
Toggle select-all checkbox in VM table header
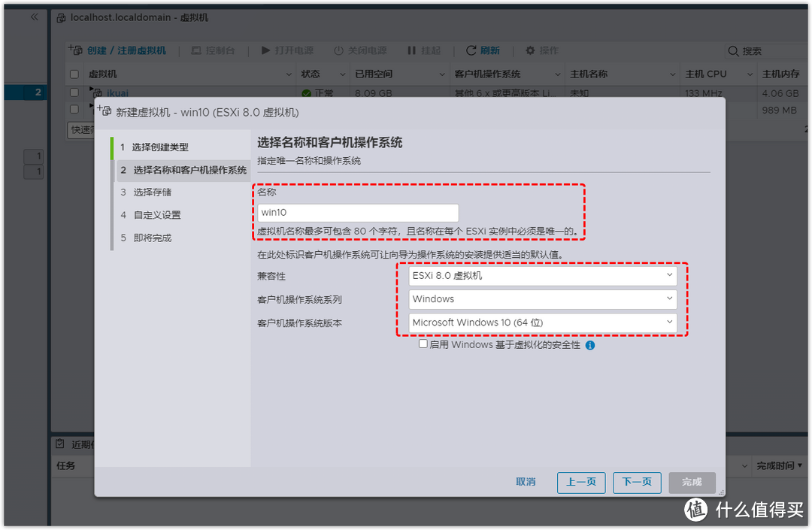point(74,74)
